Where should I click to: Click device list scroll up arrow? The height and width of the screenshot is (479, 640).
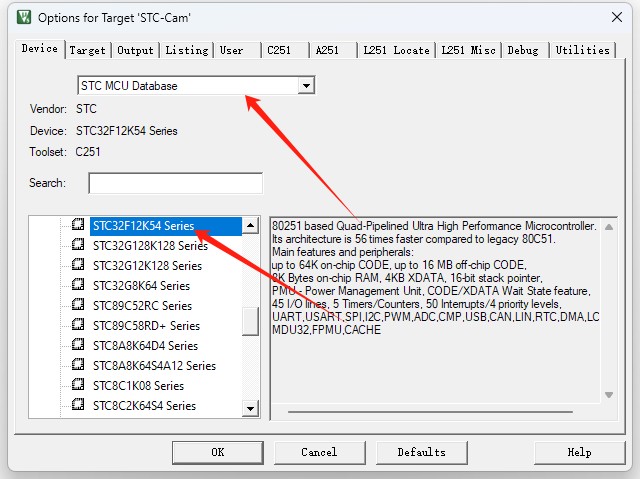coord(250,225)
